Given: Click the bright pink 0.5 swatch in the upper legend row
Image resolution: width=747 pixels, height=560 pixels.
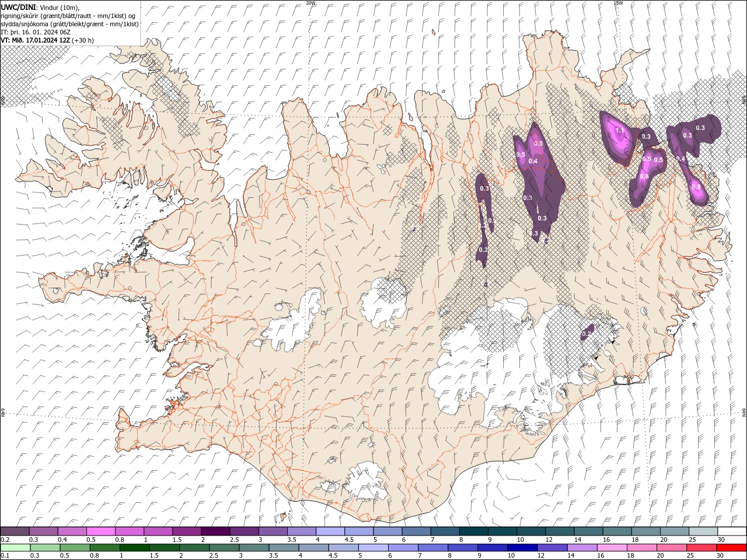Looking at the screenshot, I should click(x=101, y=531).
